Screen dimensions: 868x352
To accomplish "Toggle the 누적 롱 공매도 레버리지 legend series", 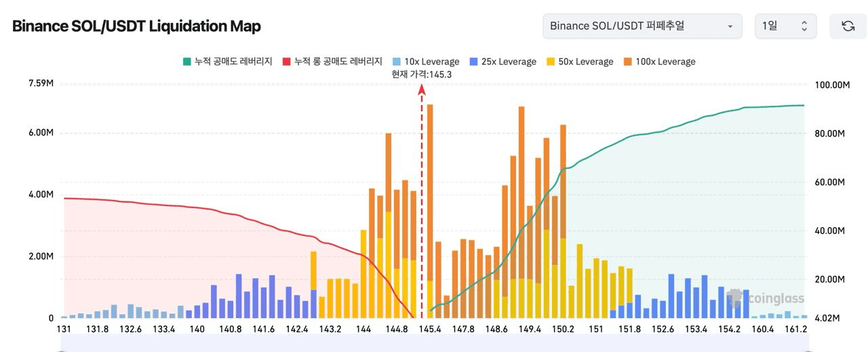I will click(x=332, y=62).
